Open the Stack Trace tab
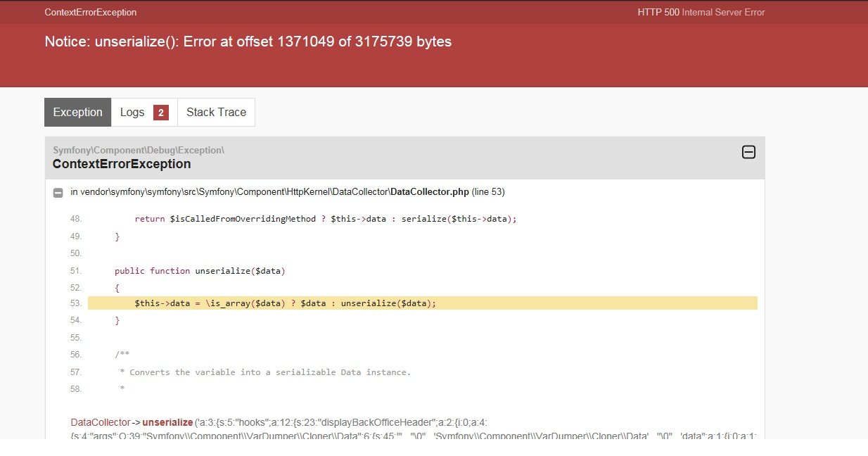This screenshot has height=456, width=868. (x=216, y=113)
